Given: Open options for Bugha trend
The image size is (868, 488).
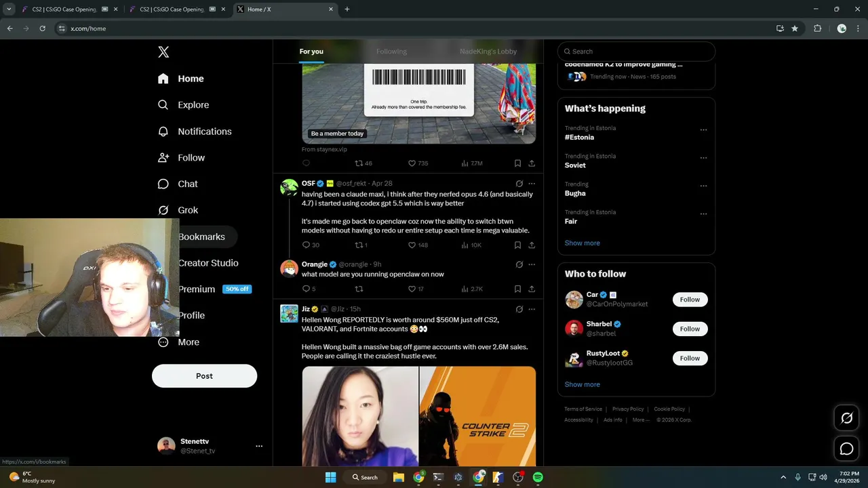Looking at the screenshot, I should pos(703,186).
